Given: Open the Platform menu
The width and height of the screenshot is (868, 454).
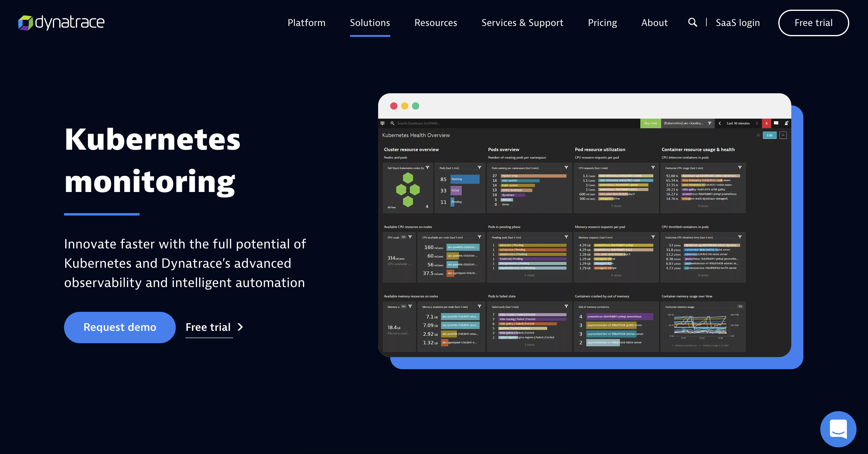Looking at the screenshot, I should (306, 23).
